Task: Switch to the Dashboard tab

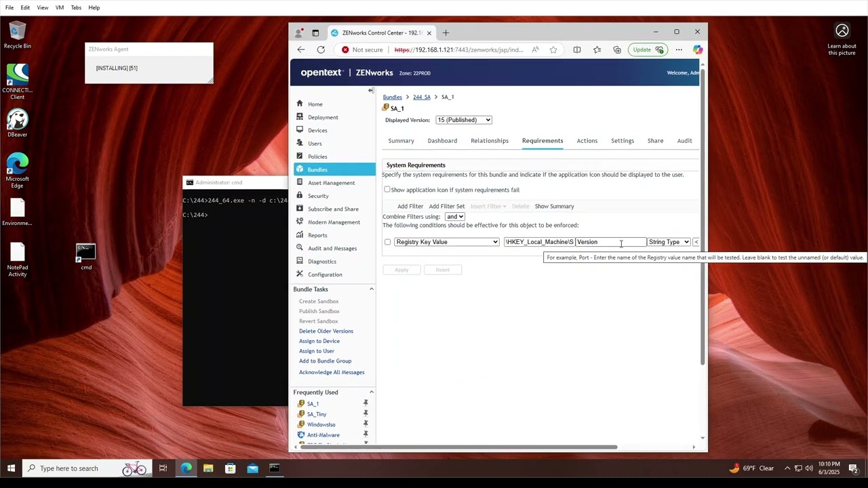Action: pos(442,141)
